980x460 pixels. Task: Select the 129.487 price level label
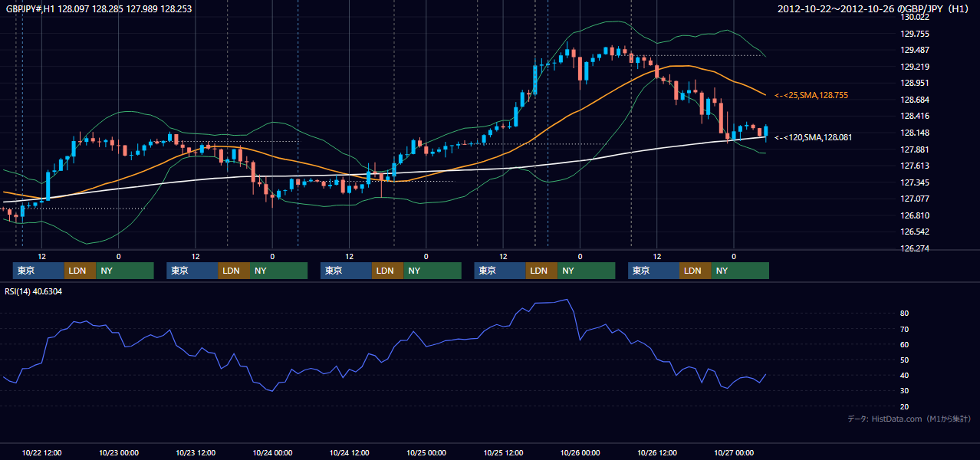916,50
